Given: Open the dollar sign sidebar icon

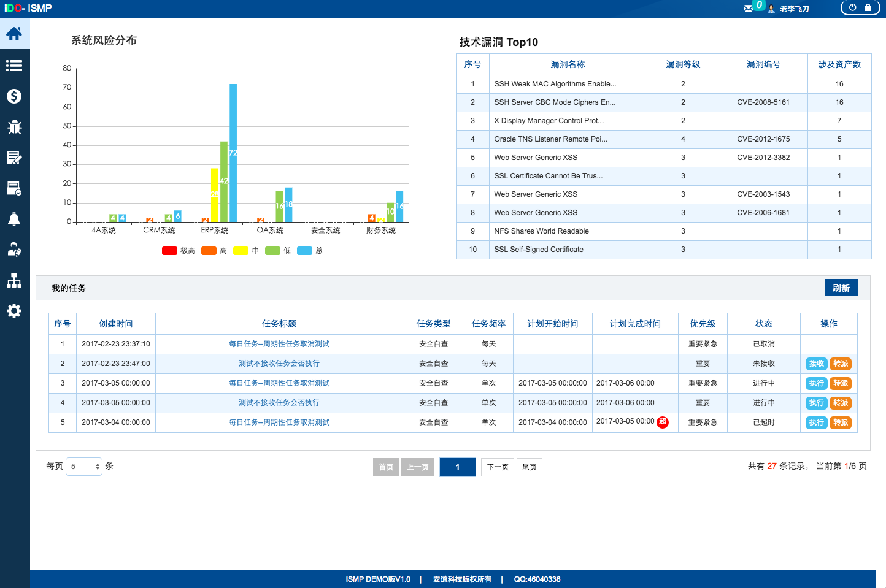Looking at the screenshot, I should click(x=14, y=96).
